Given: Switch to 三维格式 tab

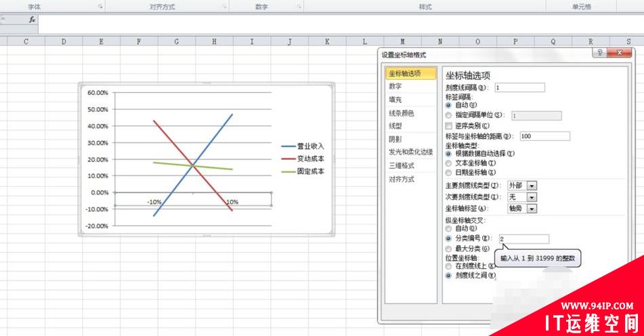Looking at the screenshot, I should pyautogui.click(x=411, y=165).
